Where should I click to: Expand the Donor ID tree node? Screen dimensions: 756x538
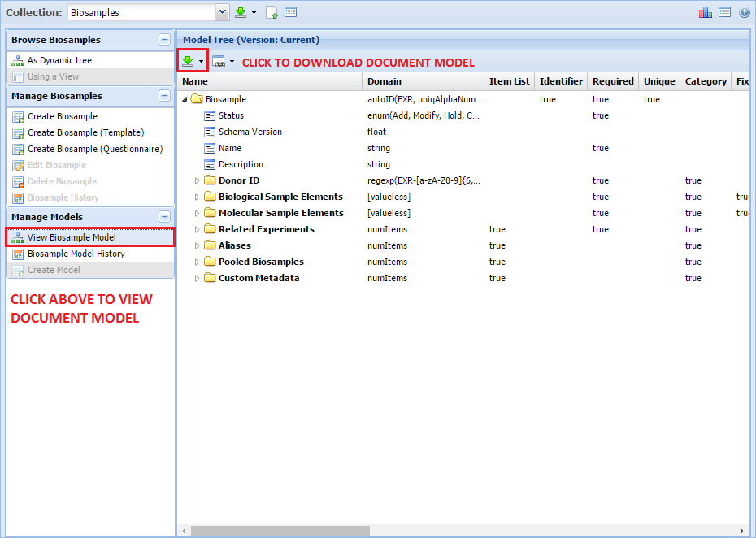[x=197, y=180]
